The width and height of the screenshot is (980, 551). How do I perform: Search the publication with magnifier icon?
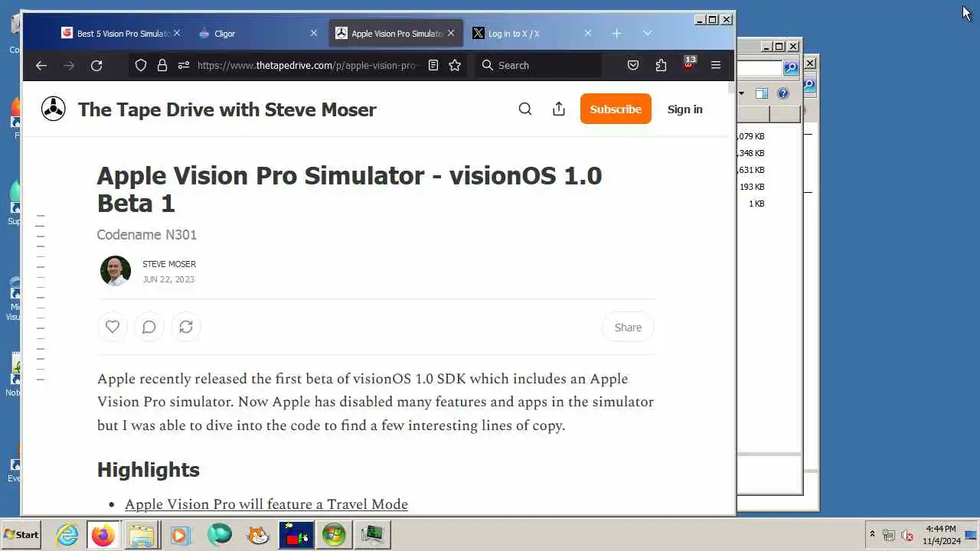pos(525,109)
